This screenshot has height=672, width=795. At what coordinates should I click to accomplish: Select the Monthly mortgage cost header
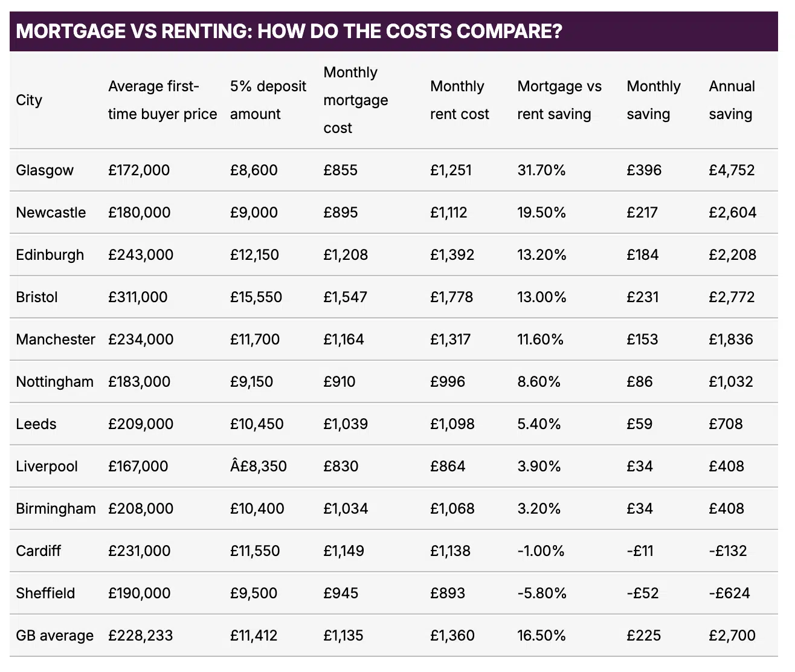click(x=355, y=100)
